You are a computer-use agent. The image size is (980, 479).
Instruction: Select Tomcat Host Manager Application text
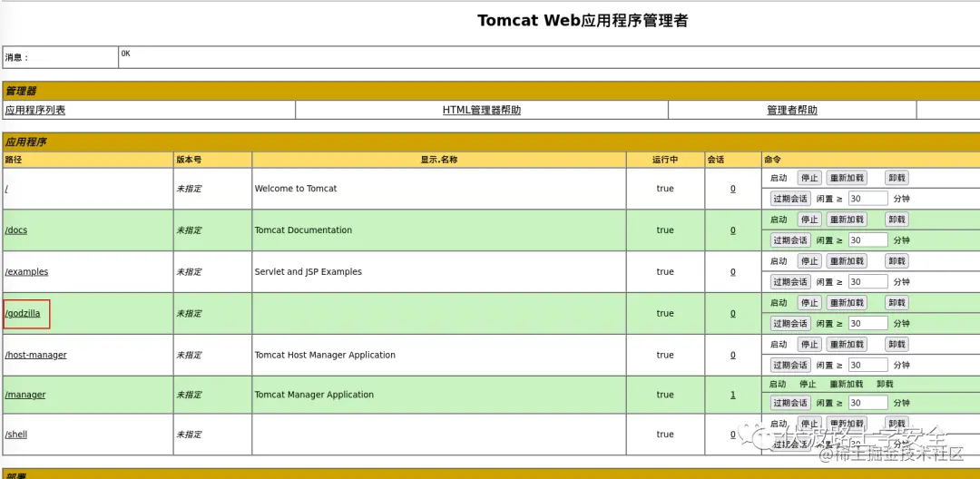coord(325,355)
